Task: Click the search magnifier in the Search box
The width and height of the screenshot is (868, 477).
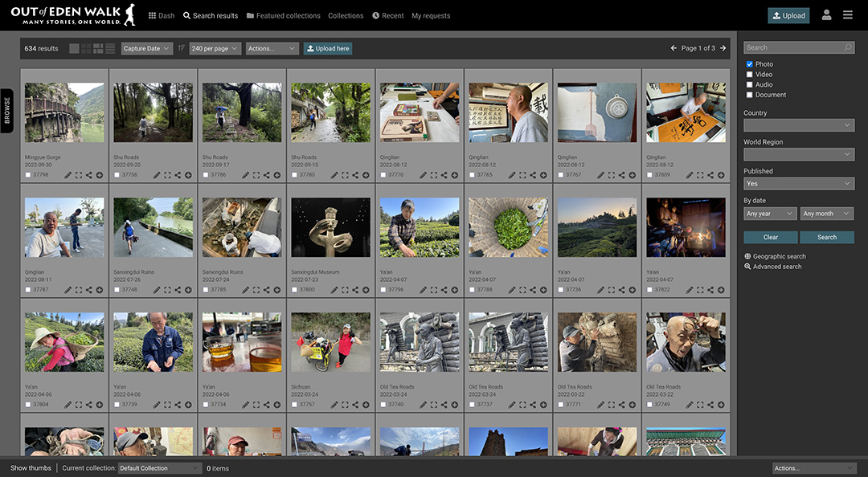Action: point(848,47)
